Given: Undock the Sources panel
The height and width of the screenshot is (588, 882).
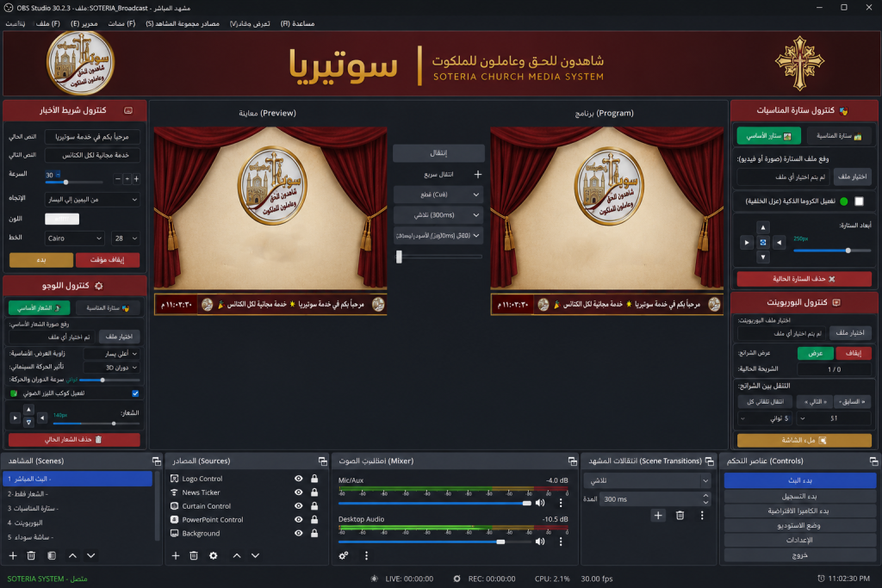Looking at the screenshot, I should pyautogui.click(x=323, y=461).
